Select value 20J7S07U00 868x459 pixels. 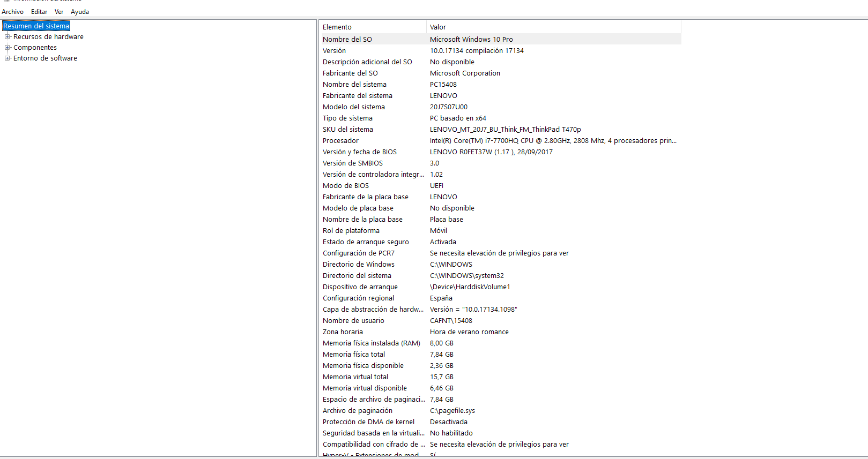pyautogui.click(x=449, y=107)
